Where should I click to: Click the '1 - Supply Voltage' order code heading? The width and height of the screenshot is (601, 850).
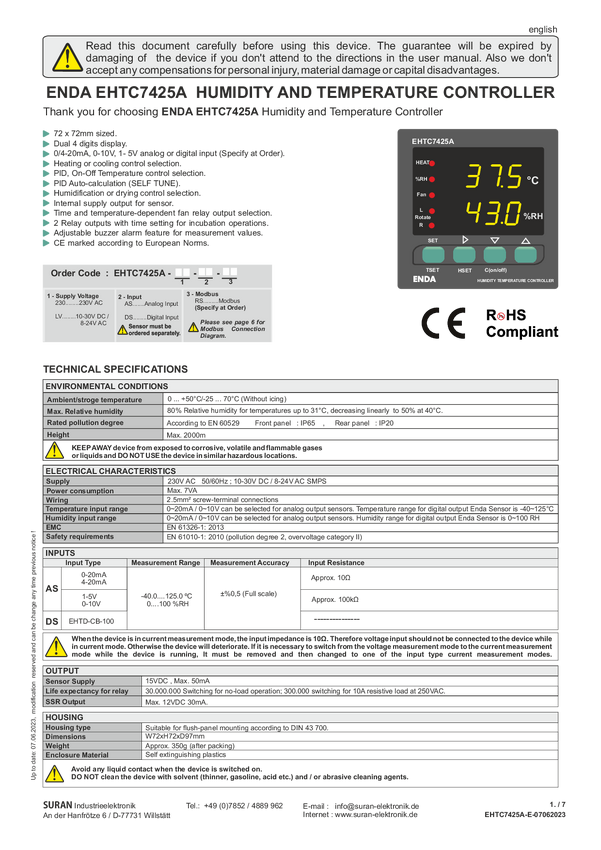point(73,296)
